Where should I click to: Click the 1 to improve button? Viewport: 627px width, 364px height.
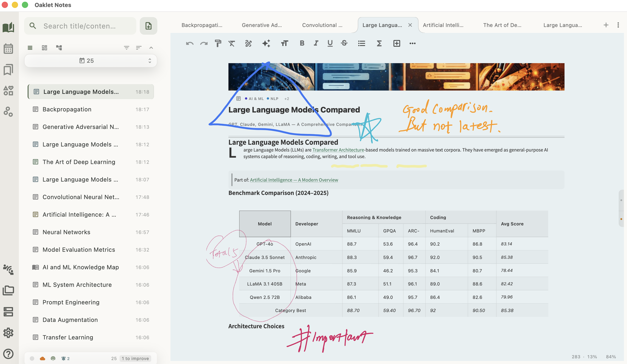pyautogui.click(x=135, y=359)
